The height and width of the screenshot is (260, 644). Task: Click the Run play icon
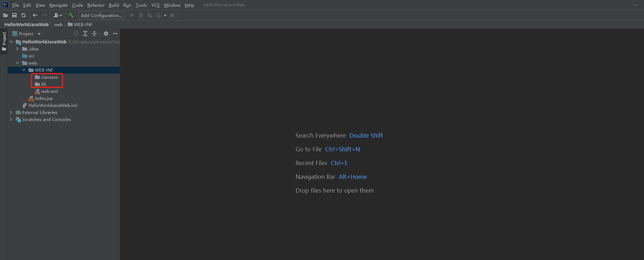132,15
